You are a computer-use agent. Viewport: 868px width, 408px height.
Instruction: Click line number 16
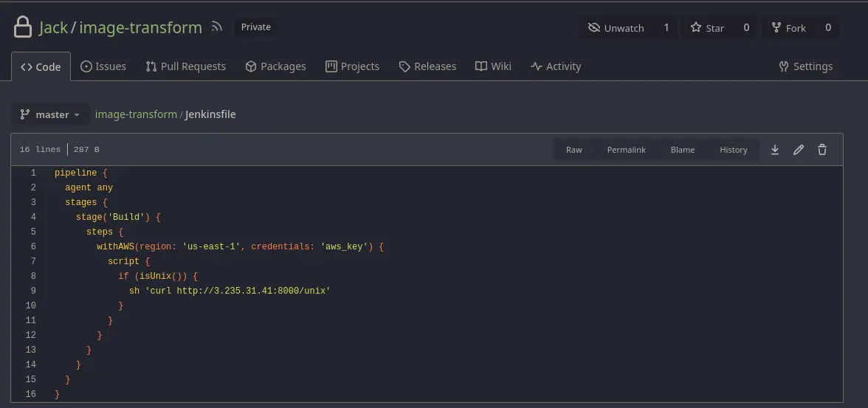(x=30, y=394)
